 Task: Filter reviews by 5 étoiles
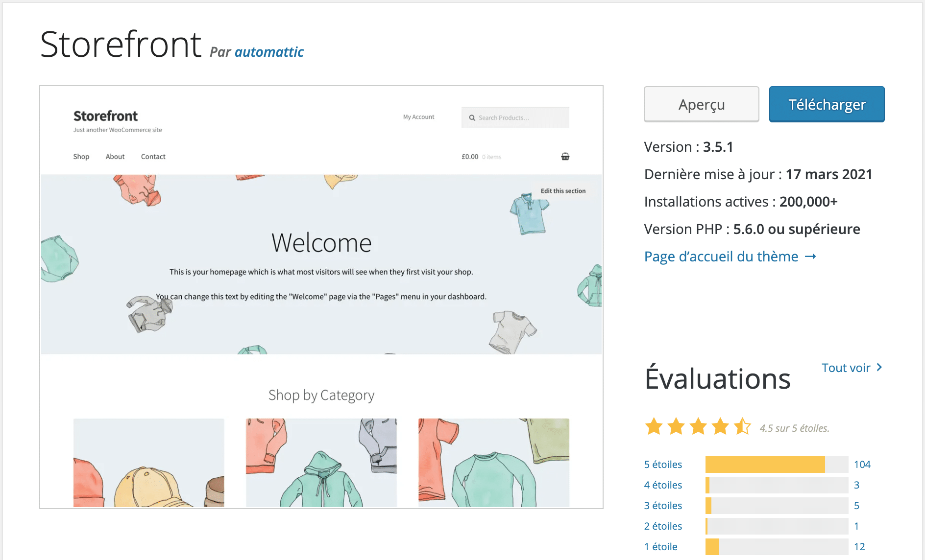click(x=663, y=465)
